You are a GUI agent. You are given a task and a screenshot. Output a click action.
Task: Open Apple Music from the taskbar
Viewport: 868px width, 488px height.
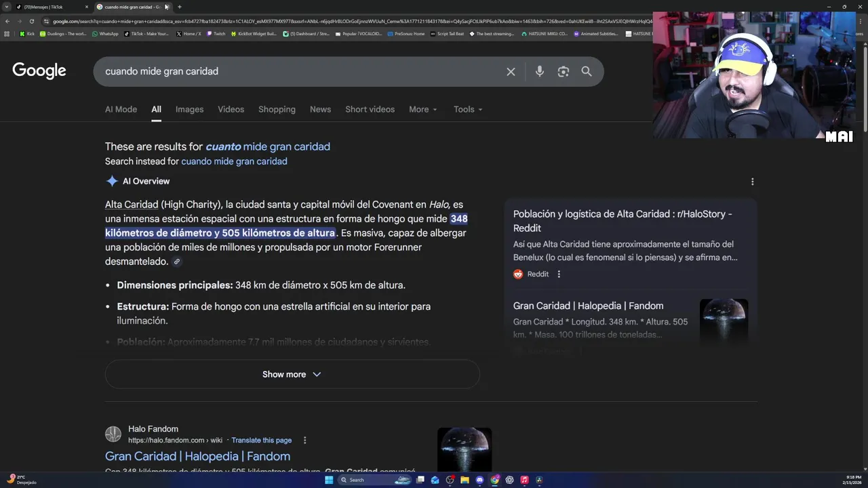pos(524,480)
